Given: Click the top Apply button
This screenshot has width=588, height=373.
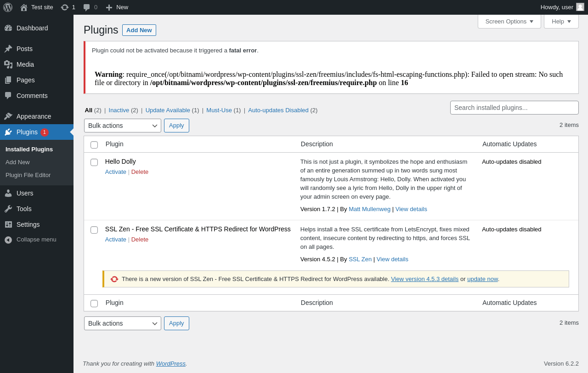Looking at the screenshot, I should [176, 126].
